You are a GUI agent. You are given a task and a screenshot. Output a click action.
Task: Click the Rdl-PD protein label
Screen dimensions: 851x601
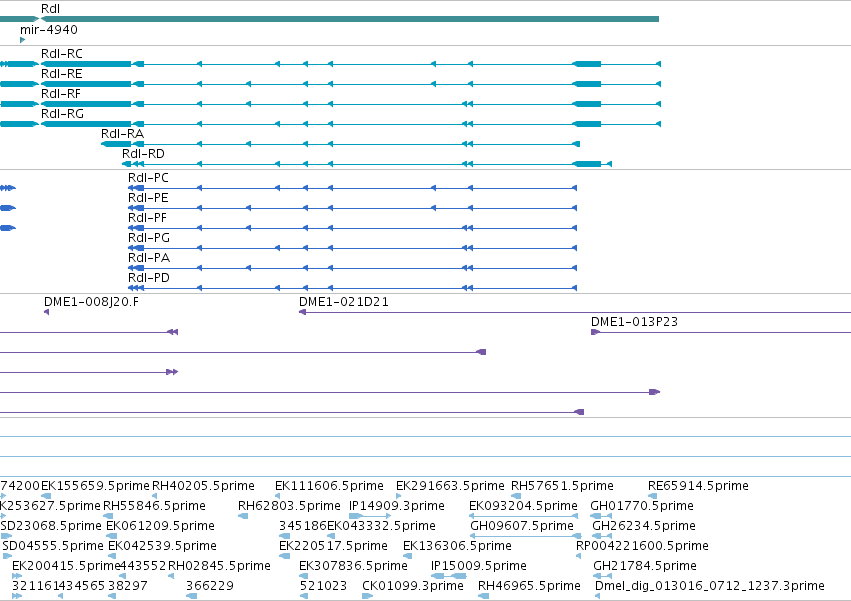point(149,277)
